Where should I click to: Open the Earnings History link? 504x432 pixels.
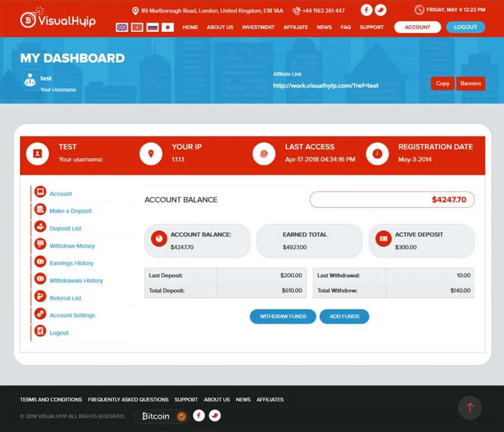click(x=71, y=263)
